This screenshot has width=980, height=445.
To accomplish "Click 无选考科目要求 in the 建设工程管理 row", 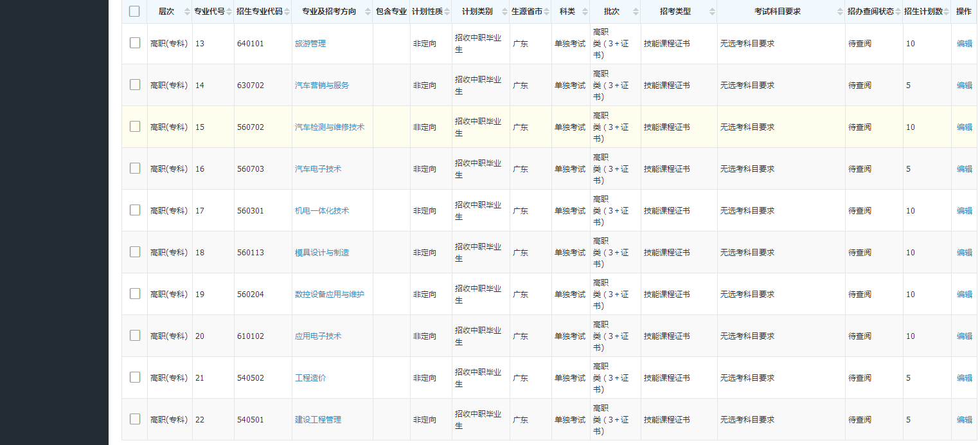I will (747, 420).
